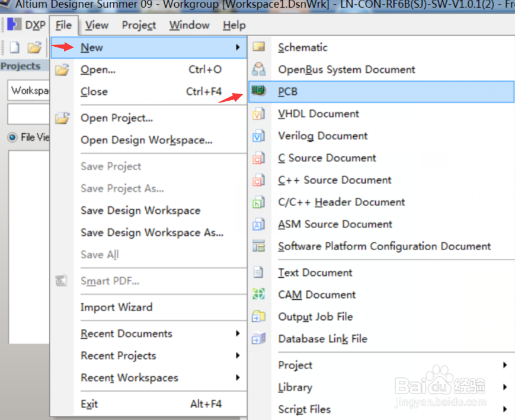Choose C/C++ Header Document entry

[381, 202]
